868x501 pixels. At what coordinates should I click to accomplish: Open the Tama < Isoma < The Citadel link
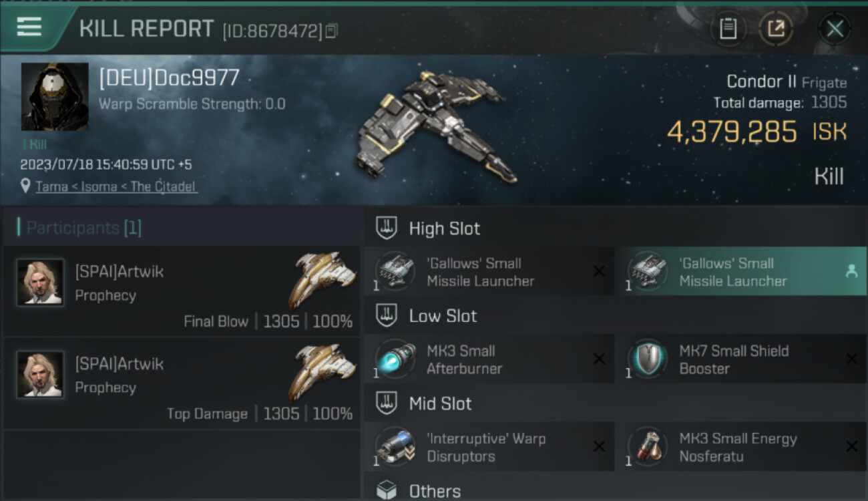point(116,186)
